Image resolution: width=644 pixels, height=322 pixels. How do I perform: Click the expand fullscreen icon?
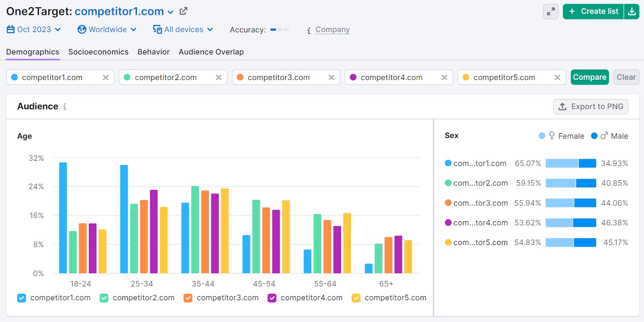(550, 12)
